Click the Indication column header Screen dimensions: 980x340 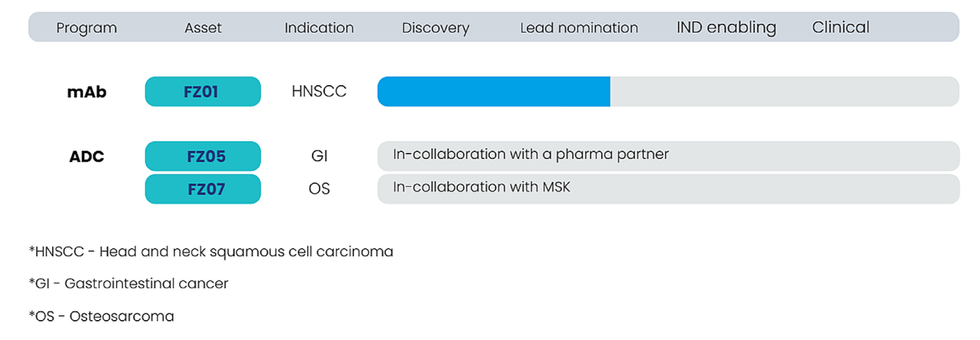319,28
